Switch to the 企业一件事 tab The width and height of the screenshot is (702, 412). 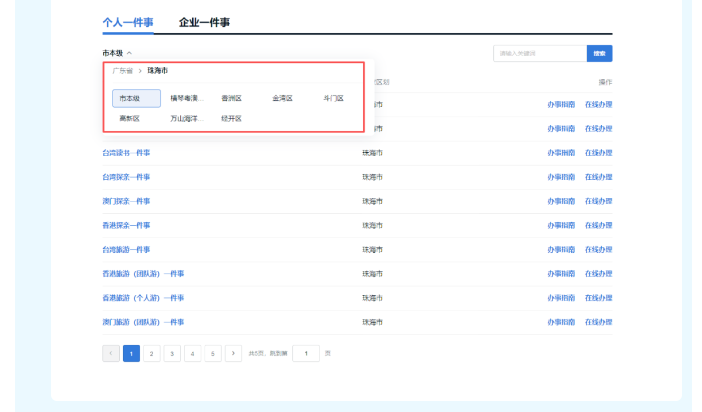coord(204,21)
